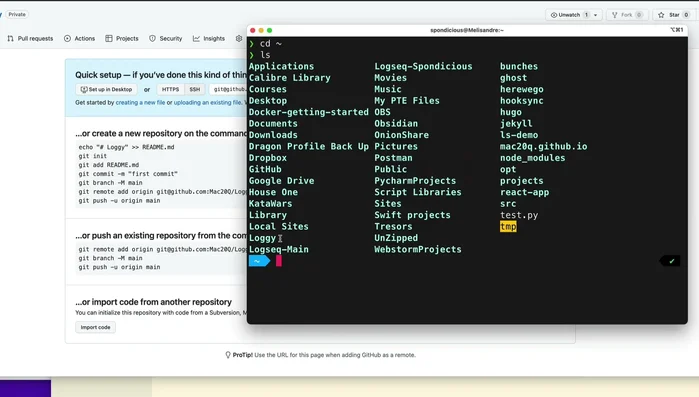Click the Settings gear icon in repository nav
The height and width of the screenshot is (397, 699).
[x=239, y=39]
